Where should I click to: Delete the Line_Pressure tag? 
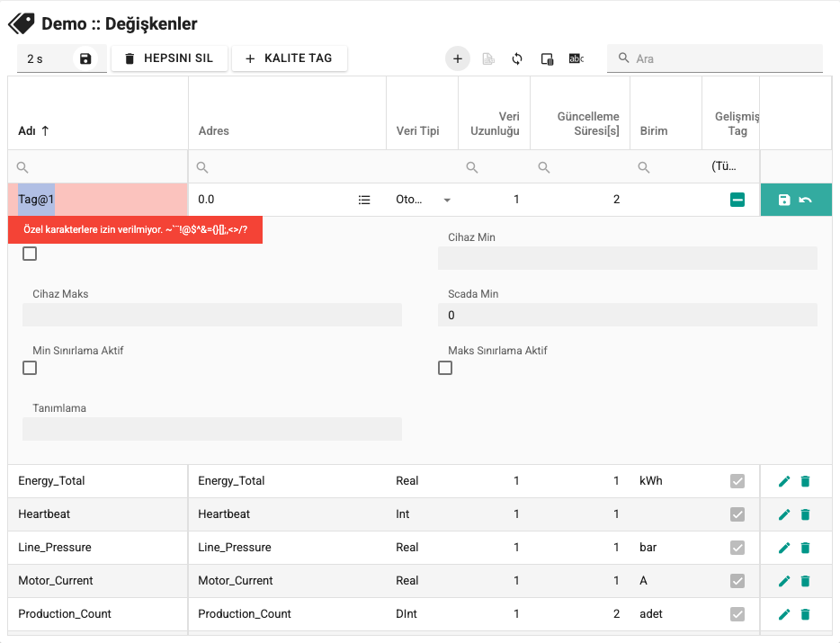(805, 548)
